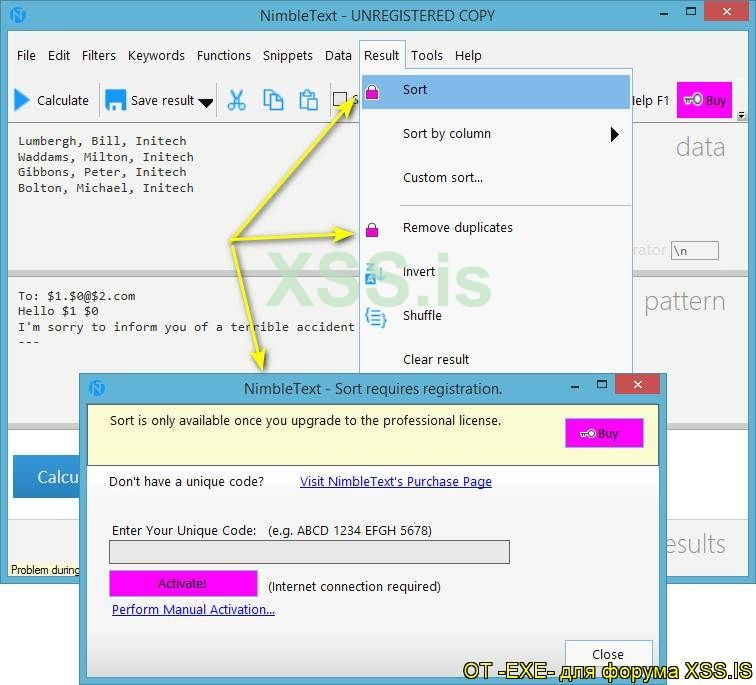Open the Data menu
756x685 pixels.
pos(338,55)
